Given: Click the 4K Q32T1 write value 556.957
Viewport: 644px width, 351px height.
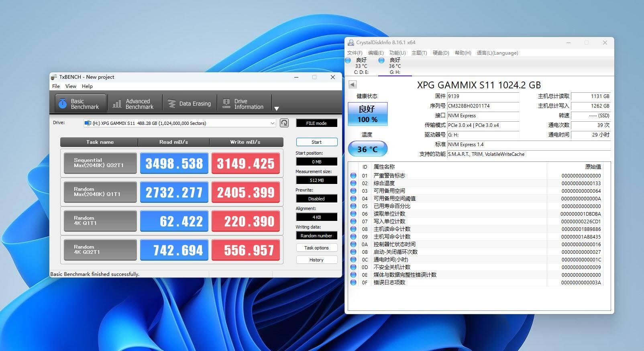Looking at the screenshot, I should click(x=246, y=250).
